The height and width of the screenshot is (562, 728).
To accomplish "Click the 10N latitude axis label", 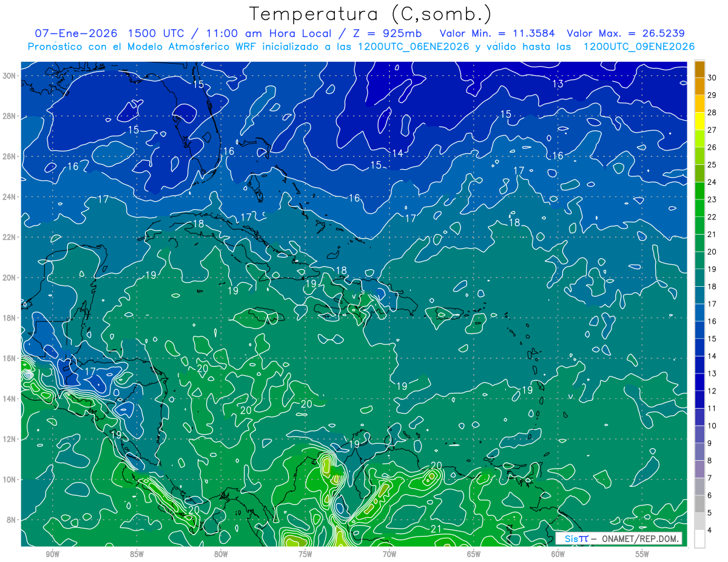I will coord(10,480).
